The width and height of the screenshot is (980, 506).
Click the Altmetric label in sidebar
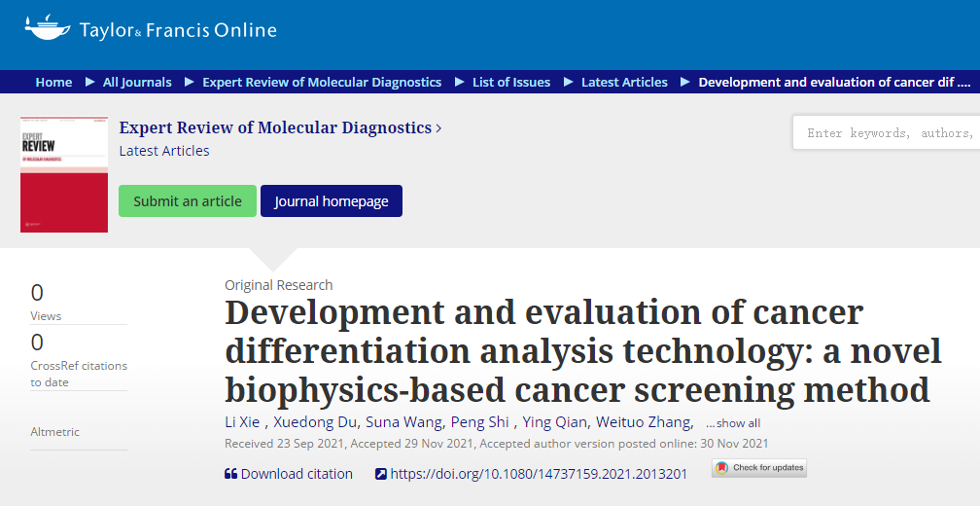54,431
